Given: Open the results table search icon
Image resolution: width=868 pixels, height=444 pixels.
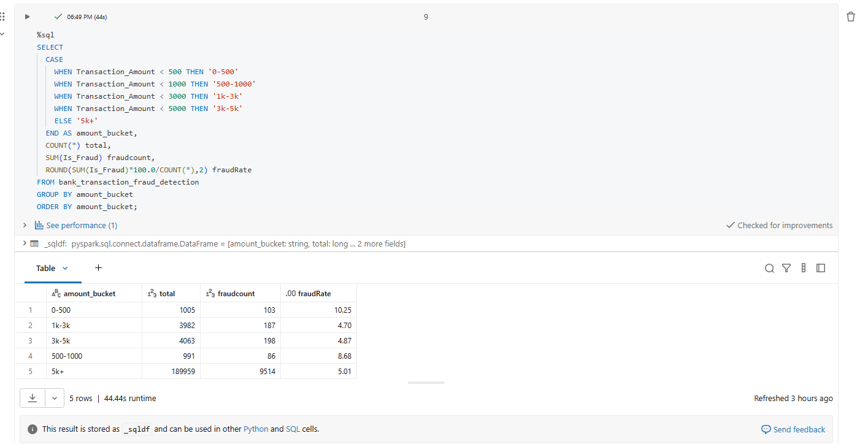Looking at the screenshot, I should (769, 268).
